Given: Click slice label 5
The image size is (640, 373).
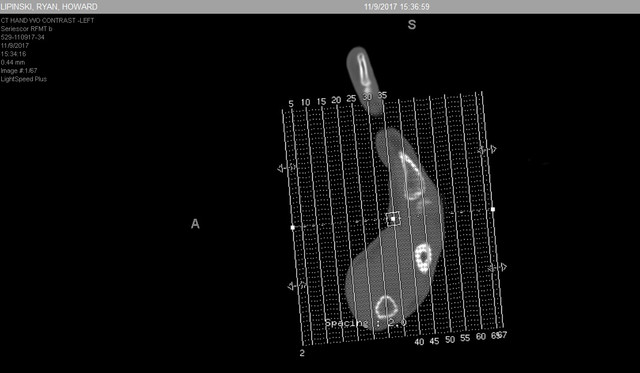Looking at the screenshot, I should [291, 104].
